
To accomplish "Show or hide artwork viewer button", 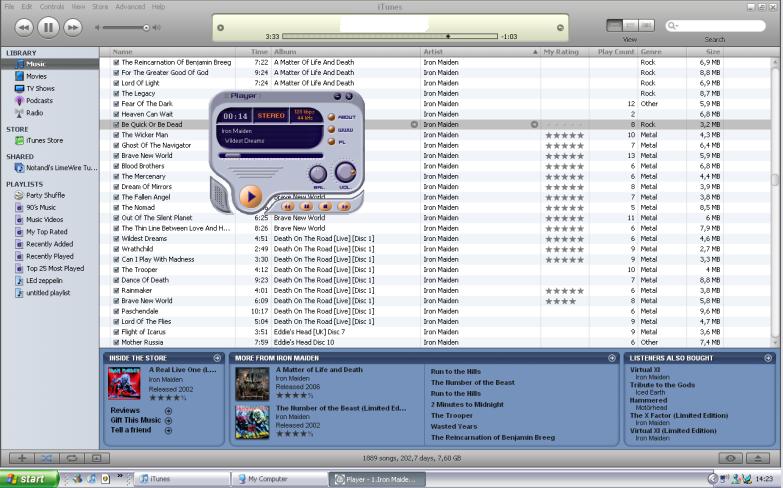I will (97, 458).
